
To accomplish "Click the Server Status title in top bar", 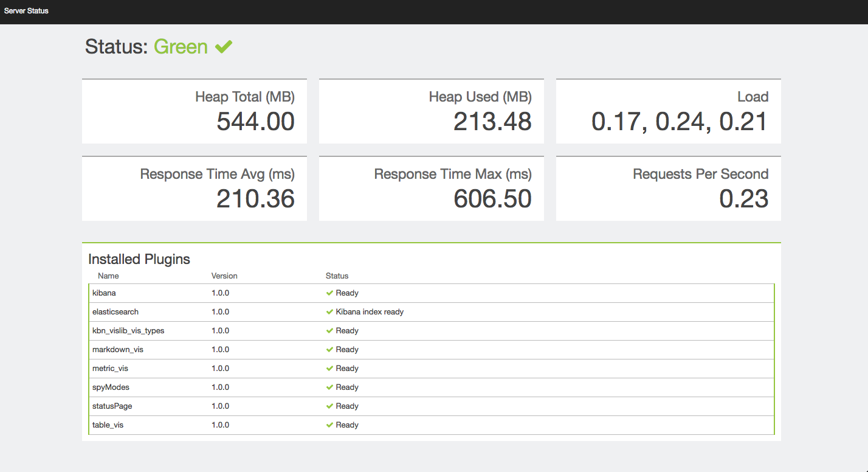I will pyautogui.click(x=26, y=11).
